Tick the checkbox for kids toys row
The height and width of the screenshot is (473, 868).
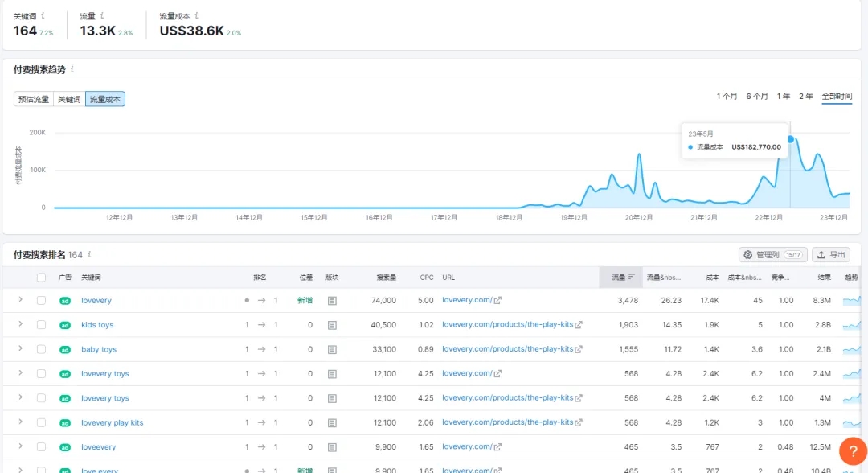pos(41,325)
